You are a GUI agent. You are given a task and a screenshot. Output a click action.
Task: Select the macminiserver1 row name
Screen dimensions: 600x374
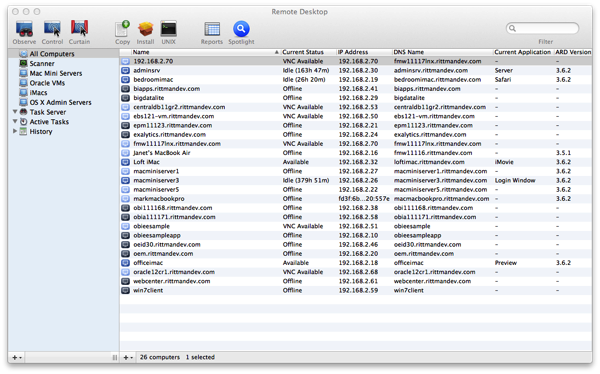tap(156, 171)
